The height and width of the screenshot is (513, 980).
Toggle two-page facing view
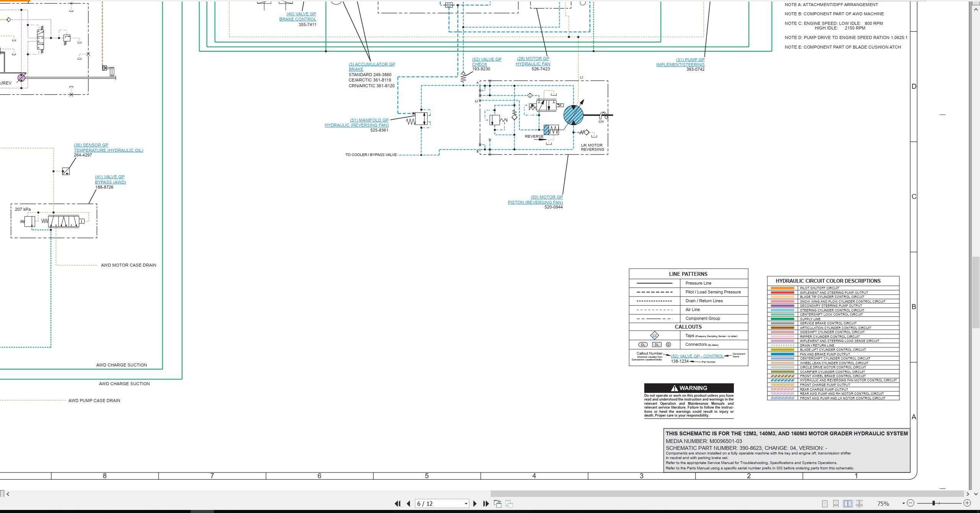(x=848, y=504)
